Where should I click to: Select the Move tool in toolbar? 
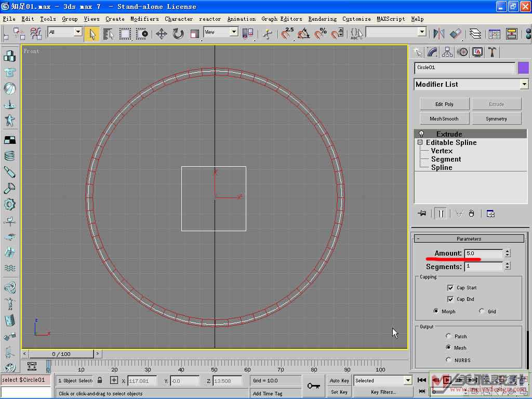[x=161, y=34]
